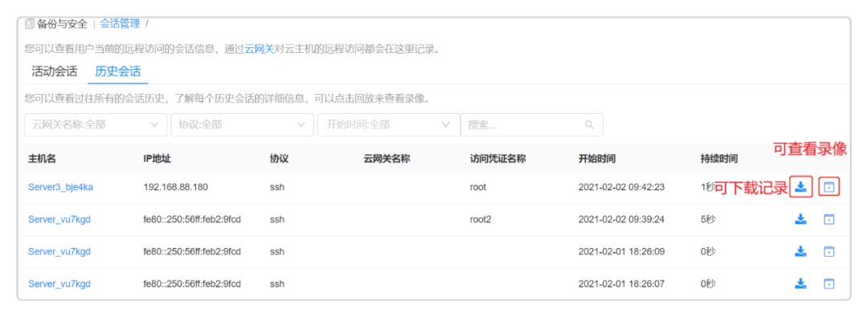Select the 历史会话 tab
This screenshot has width=868, height=317.
point(118,71)
